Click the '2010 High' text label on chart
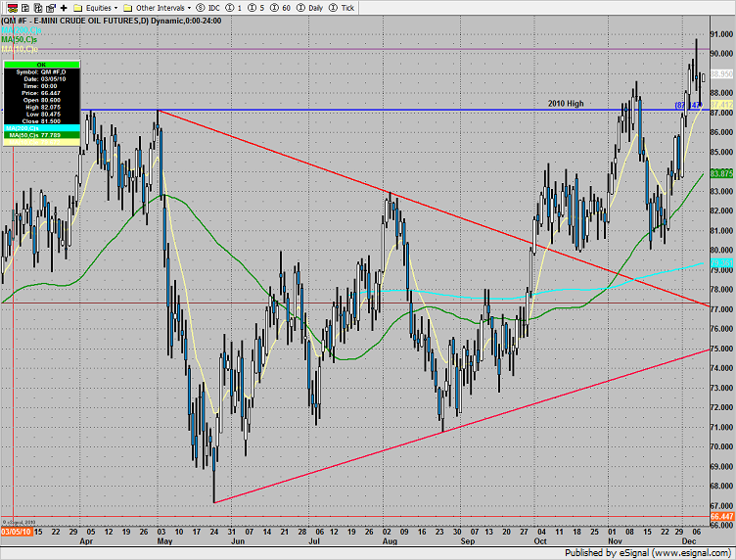Screen dimensions: 736x560 [x=566, y=103]
